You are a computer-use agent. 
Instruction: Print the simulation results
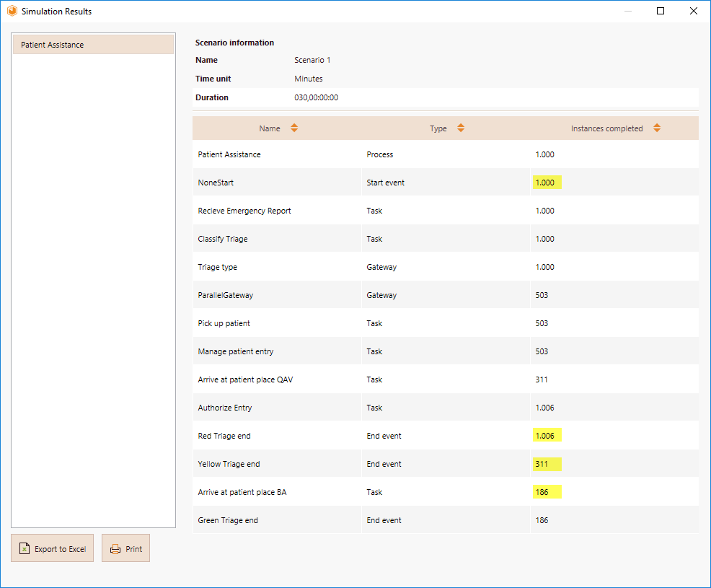click(x=125, y=548)
